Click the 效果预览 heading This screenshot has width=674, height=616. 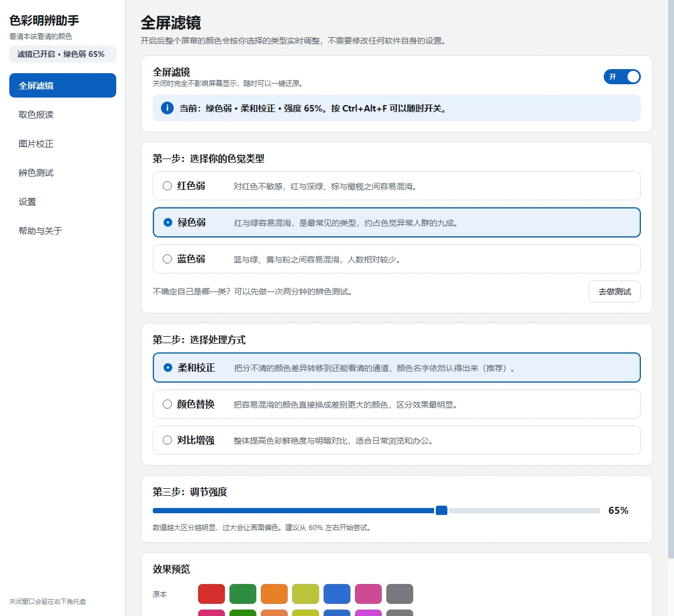tap(171, 569)
